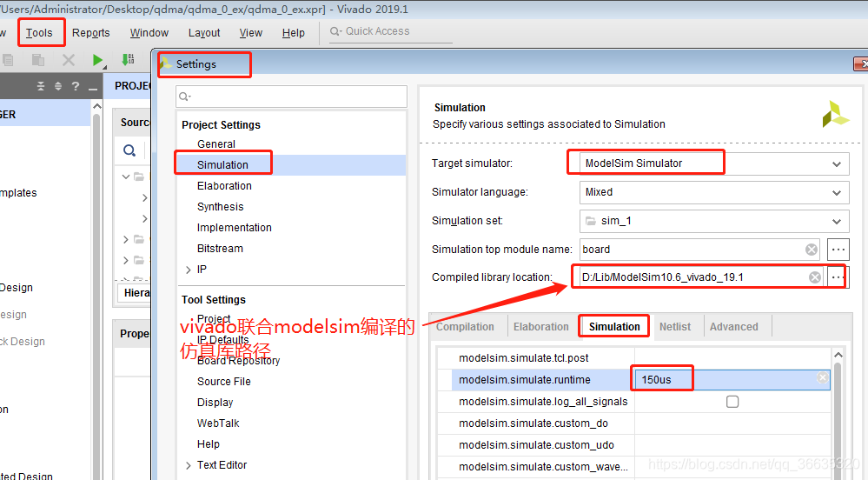This screenshot has height=480, width=868.
Task: Click the copy toolbar icon
Action: (x=7, y=60)
